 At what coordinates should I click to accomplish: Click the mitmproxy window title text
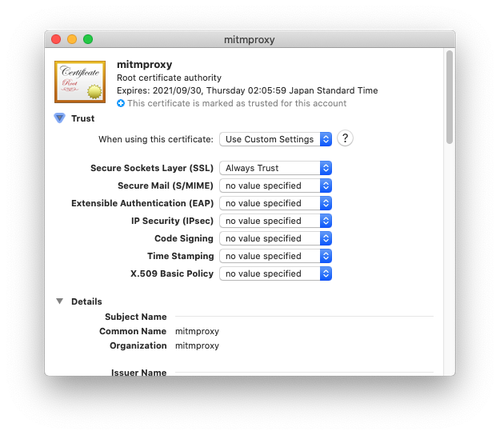(x=249, y=40)
